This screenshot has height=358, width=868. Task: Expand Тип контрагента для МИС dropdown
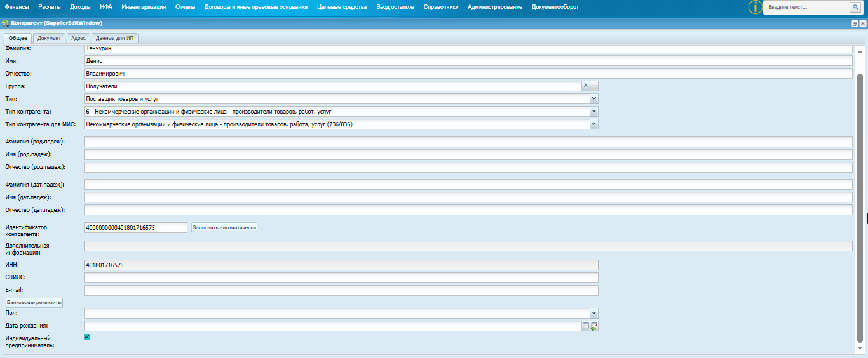tap(594, 124)
